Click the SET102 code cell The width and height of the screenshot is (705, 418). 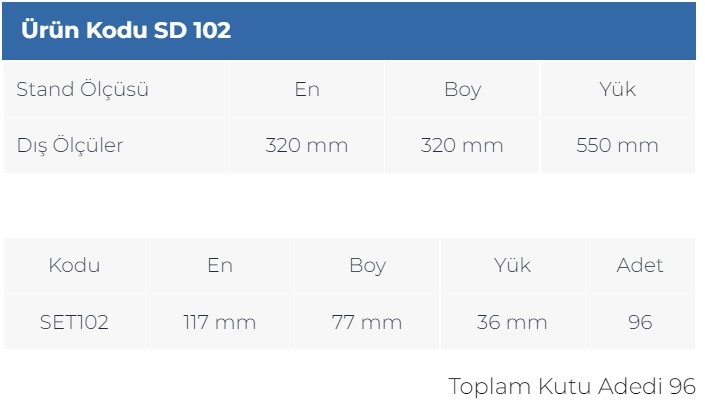click(x=74, y=322)
